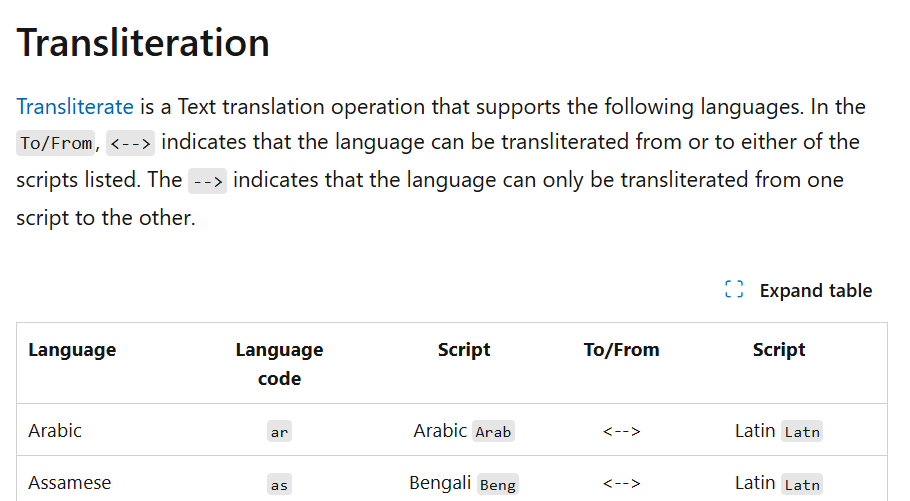Select the Language column header
Image resolution: width=910 pixels, height=501 pixels.
click(x=72, y=350)
